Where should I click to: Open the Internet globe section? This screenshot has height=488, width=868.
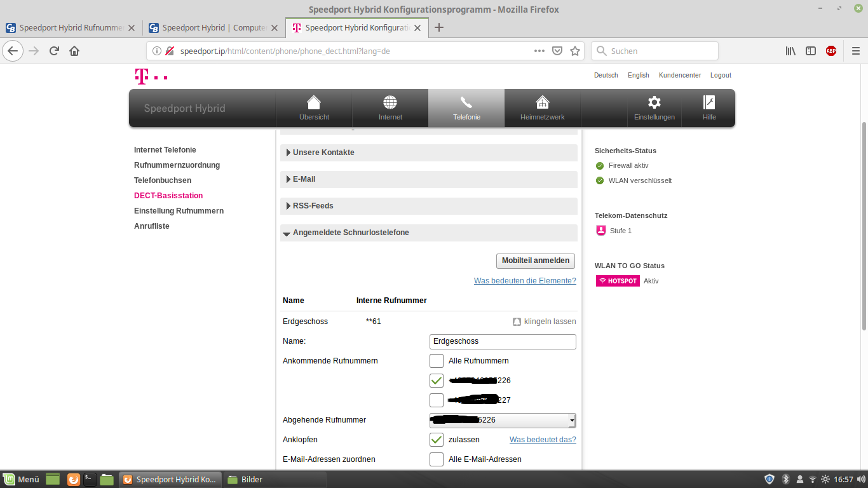coord(390,108)
